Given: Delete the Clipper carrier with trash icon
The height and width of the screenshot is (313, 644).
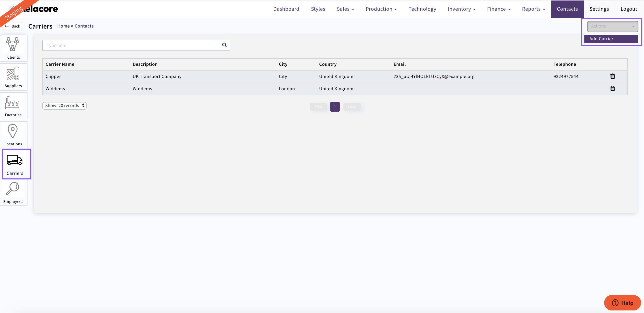Looking at the screenshot, I should coord(612,76).
